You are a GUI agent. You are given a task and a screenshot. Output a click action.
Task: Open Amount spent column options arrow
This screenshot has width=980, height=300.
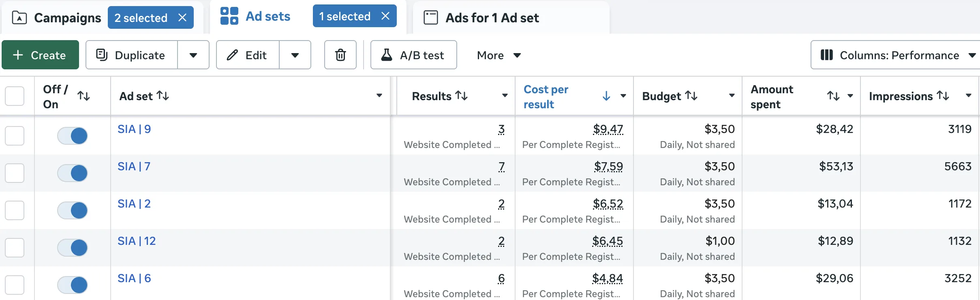(x=850, y=96)
